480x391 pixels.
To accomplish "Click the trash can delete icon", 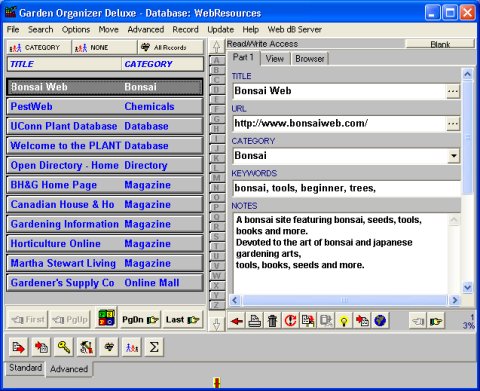I will [272, 321].
